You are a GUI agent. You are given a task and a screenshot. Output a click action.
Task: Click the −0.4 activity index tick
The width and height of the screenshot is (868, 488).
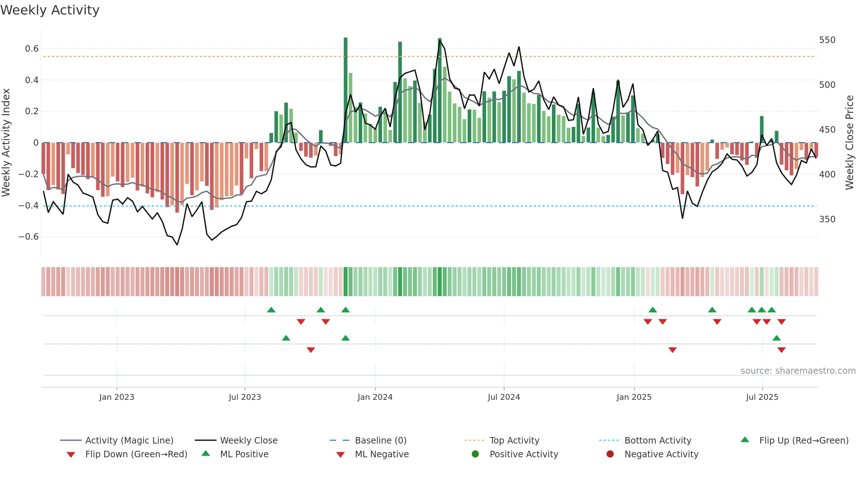click(x=29, y=205)
